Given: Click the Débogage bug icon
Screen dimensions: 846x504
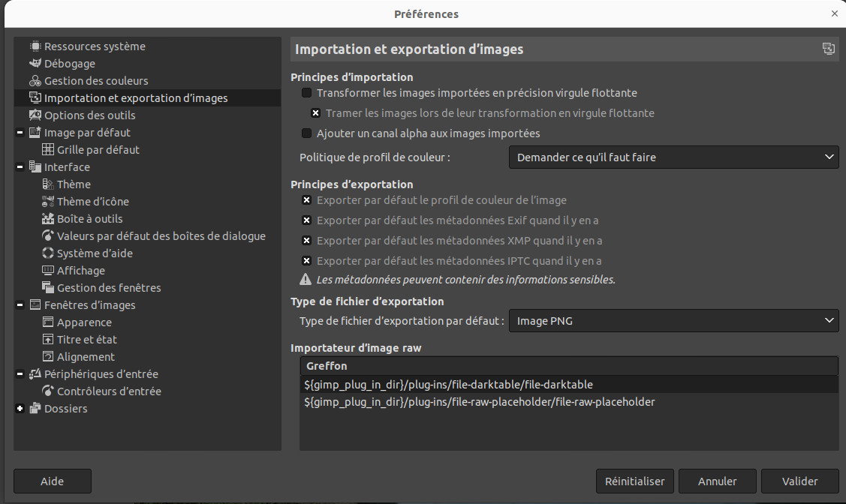Looking at the screenshot, I should click(x=35, y=64).
